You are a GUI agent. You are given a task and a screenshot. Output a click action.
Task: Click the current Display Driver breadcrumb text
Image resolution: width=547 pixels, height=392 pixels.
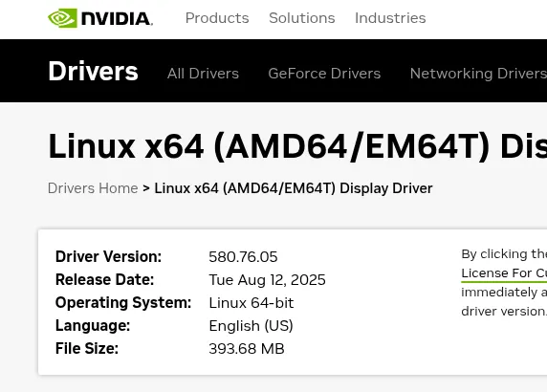294,188
